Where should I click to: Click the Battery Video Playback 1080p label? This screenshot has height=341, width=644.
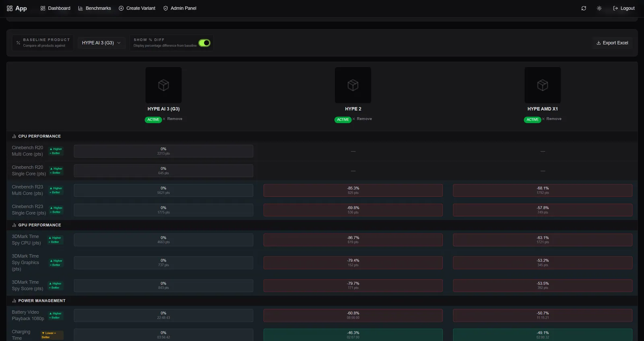[x=28, y=315]
